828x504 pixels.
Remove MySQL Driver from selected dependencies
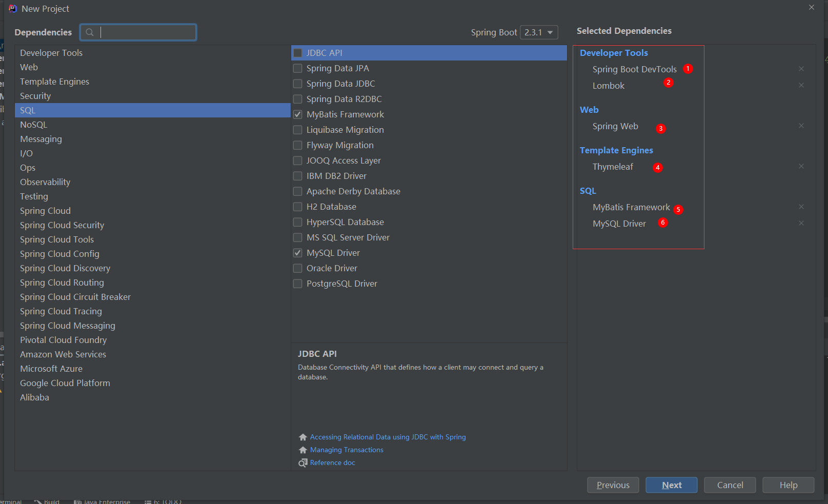pyautogui.click(x=801, y=223)
